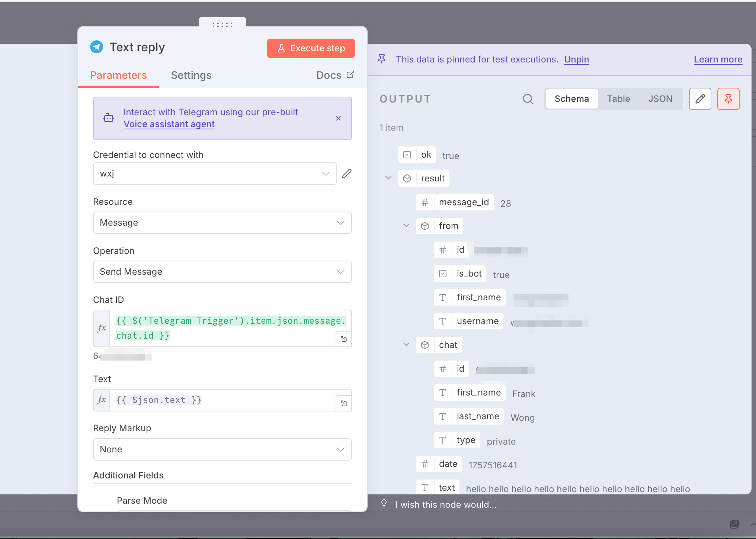Select Schema output view
The height and width of the screenshot is (539, 756).
(x=571, y=99)
